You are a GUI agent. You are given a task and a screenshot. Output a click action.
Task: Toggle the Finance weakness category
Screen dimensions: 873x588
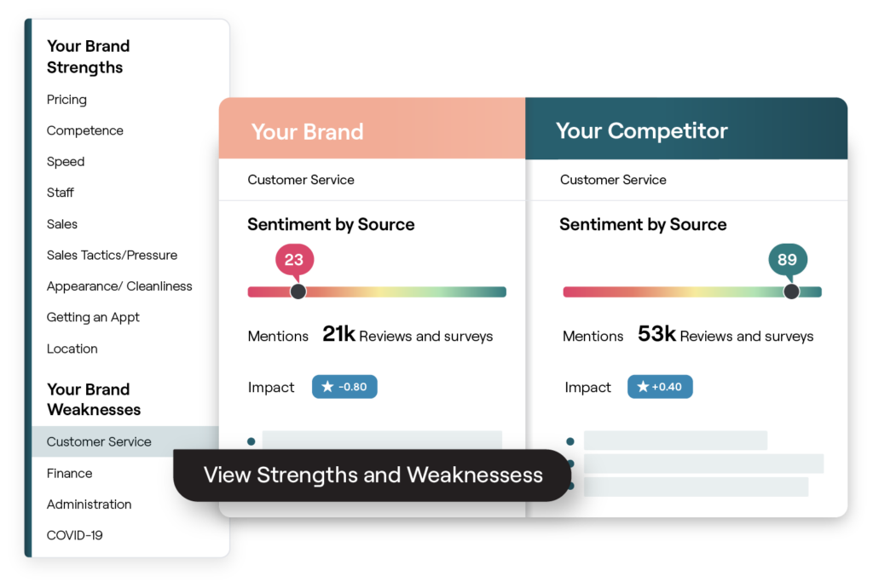69,473
